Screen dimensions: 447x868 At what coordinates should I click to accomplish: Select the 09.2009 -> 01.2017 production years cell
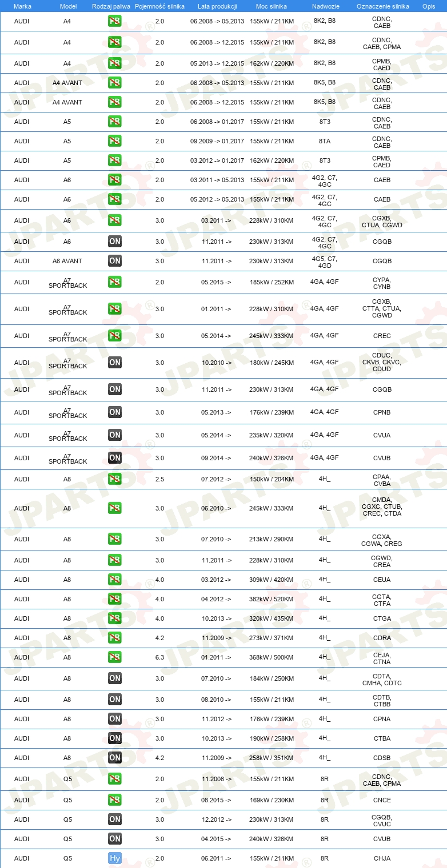[217, 141]
